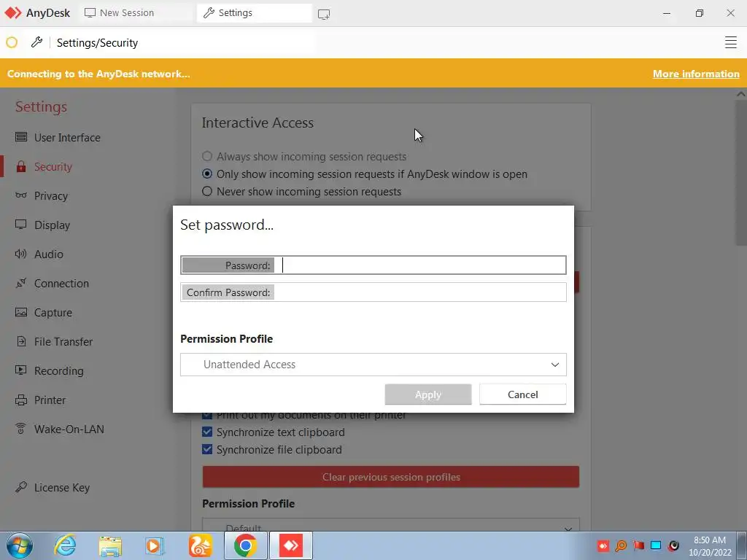Open User Interface settings
The width and height of the screenshot is (747, 560).
click(x=67, y=137)
